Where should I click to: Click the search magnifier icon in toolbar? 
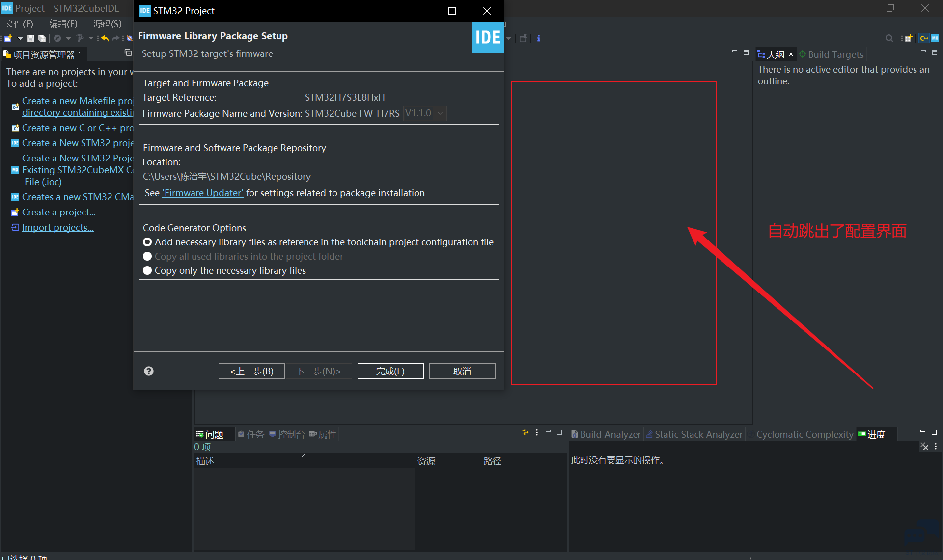pyautogui.click(x=889, y=38)
